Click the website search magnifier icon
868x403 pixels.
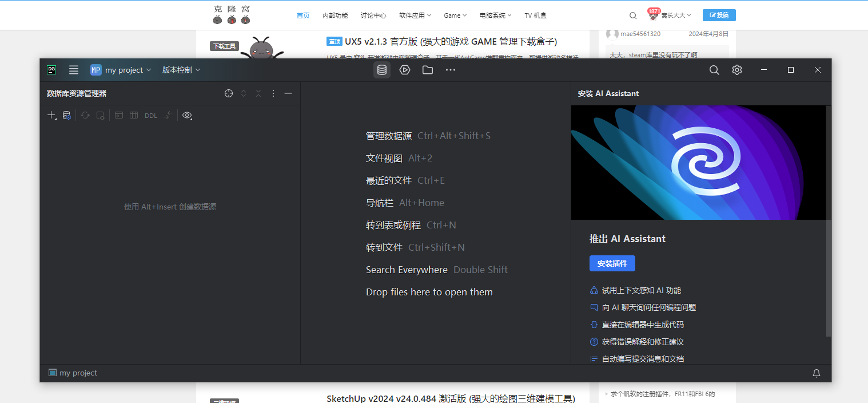pyautogui.click(x=633, y=15)
